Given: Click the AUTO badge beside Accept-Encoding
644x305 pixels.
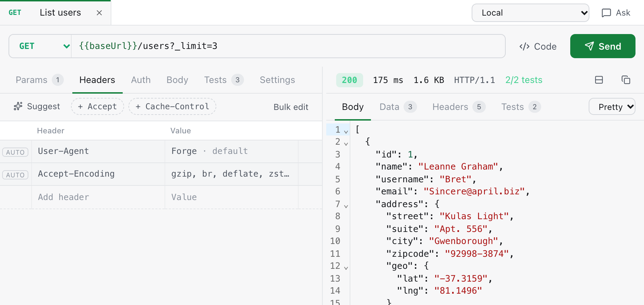Looking at the screenshot, I should [x=15, y=175].
